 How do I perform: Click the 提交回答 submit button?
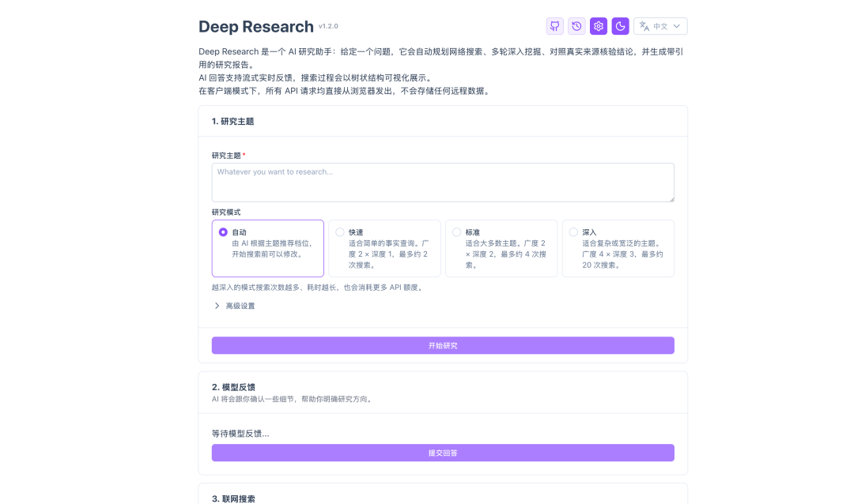(443, 453)
